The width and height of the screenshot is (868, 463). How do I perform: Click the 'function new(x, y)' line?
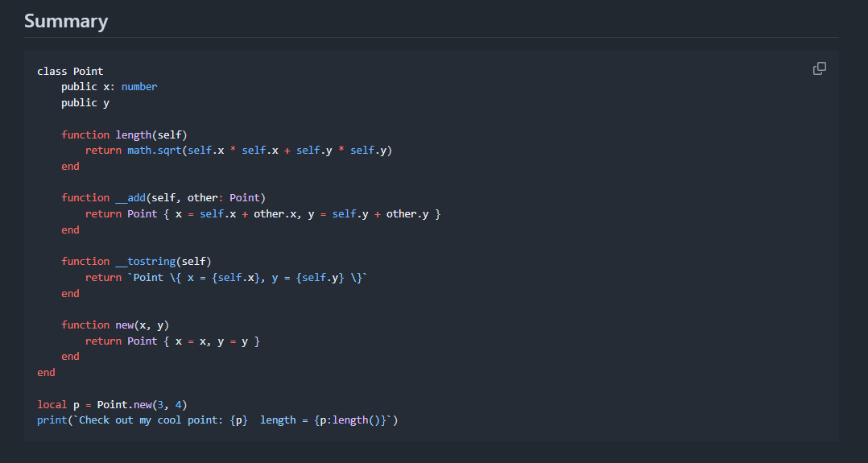click(x=115, y=325)
